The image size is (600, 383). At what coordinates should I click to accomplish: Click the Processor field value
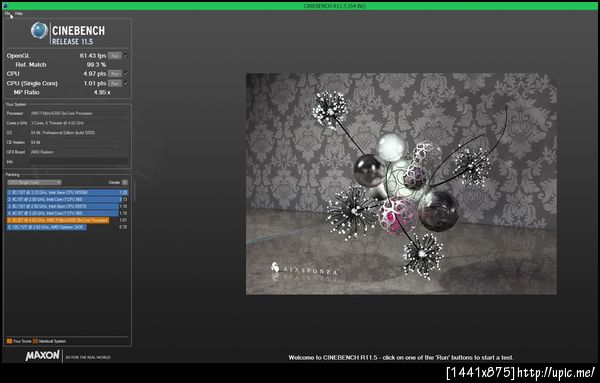pyautogui.click(x=79, y=113)
